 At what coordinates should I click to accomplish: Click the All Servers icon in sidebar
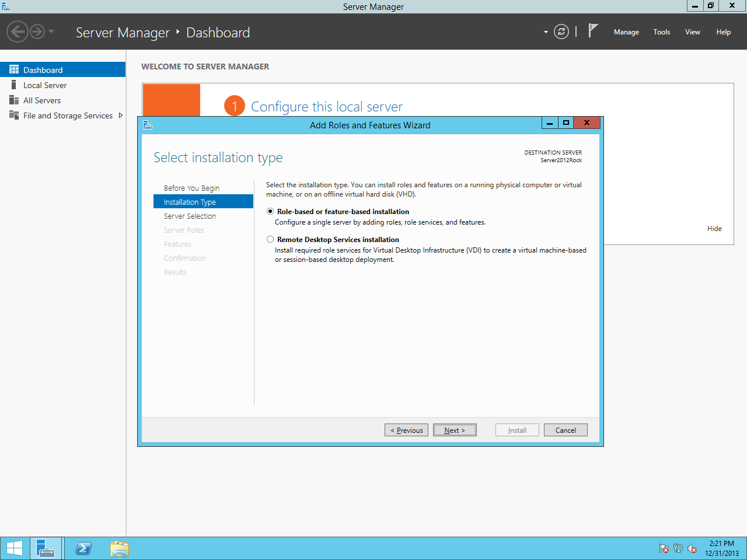(x=14, y=100)
